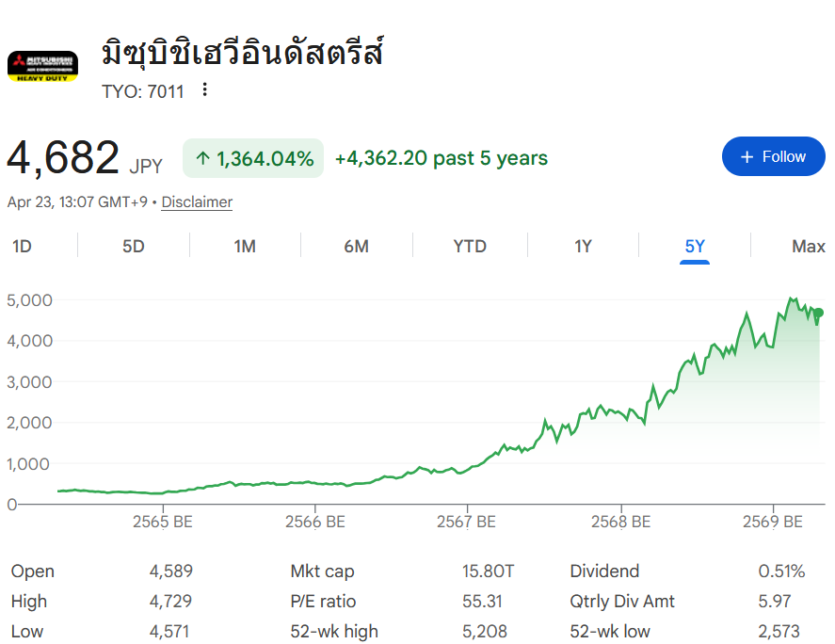Viewport: 835px width, 644px height.
Task: Select the 1D time range tab
Action: pyautogui.click(x=22, y=247)
